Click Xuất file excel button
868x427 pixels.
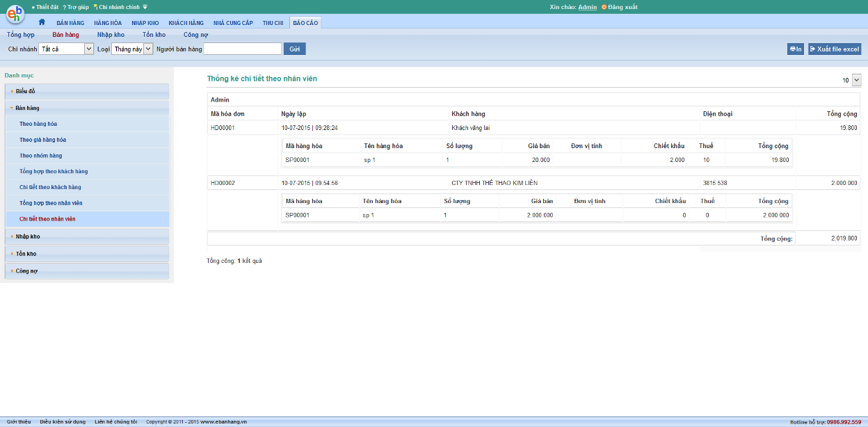[835, 49]
